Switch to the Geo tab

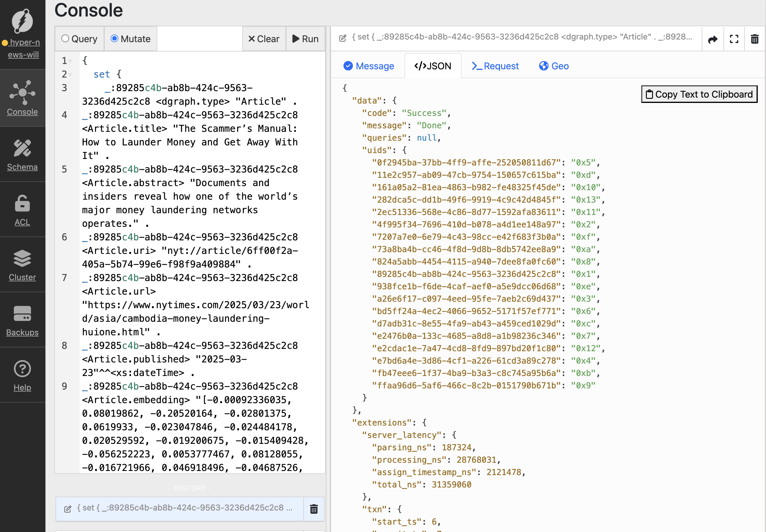coord(553,66)
